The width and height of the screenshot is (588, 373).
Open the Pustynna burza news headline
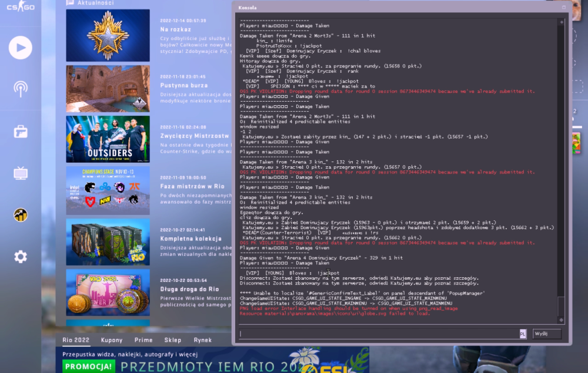pos(183,85)
